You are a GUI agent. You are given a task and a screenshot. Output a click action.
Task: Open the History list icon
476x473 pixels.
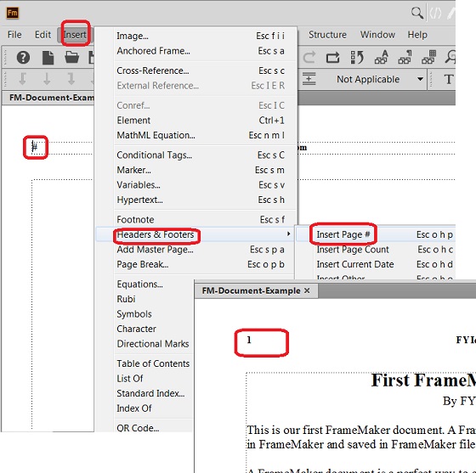pos(357,57)
